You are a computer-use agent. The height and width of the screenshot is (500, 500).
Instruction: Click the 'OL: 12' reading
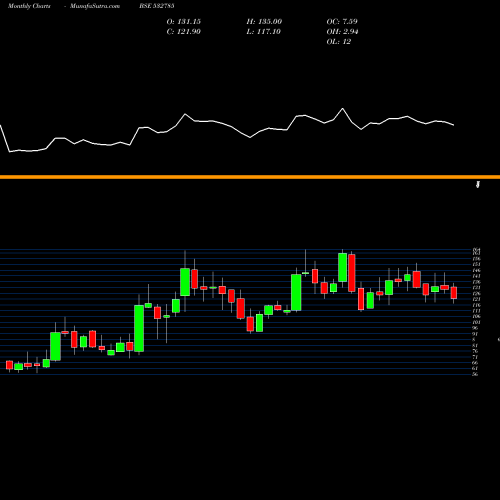(339, 42)
